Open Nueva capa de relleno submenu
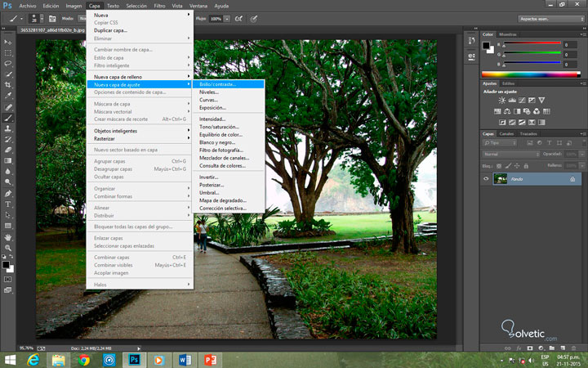Image resolution: width=588 pixels, height=368 pixels. 140,77
